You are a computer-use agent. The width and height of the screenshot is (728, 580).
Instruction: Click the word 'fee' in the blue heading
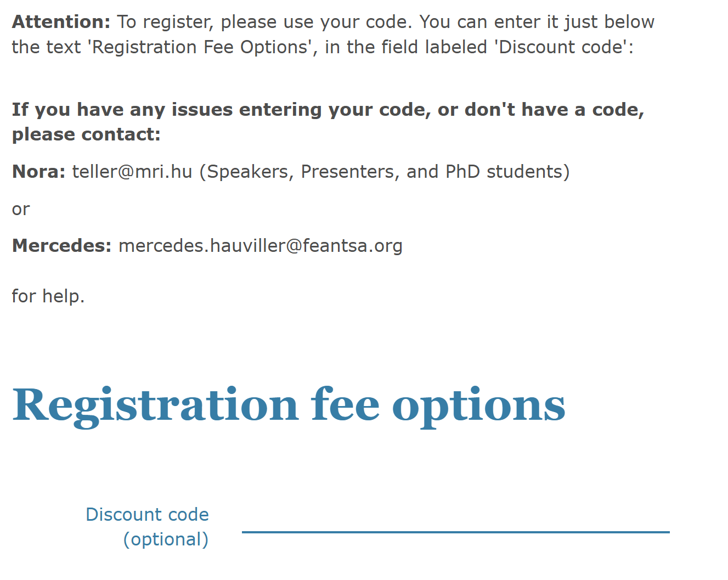pos(345,405)
